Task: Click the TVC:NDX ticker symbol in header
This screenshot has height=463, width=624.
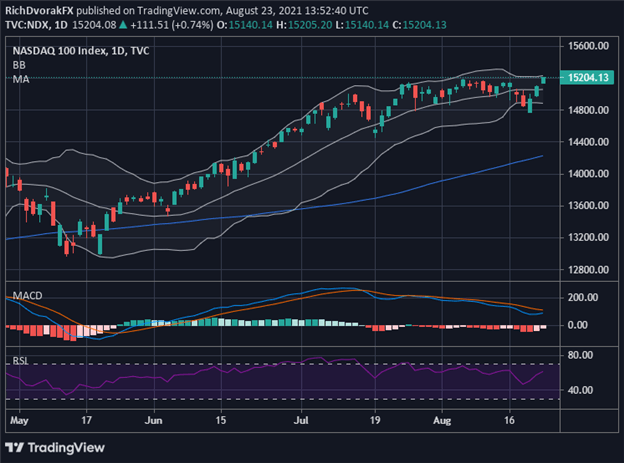Action: click(27, 25)
